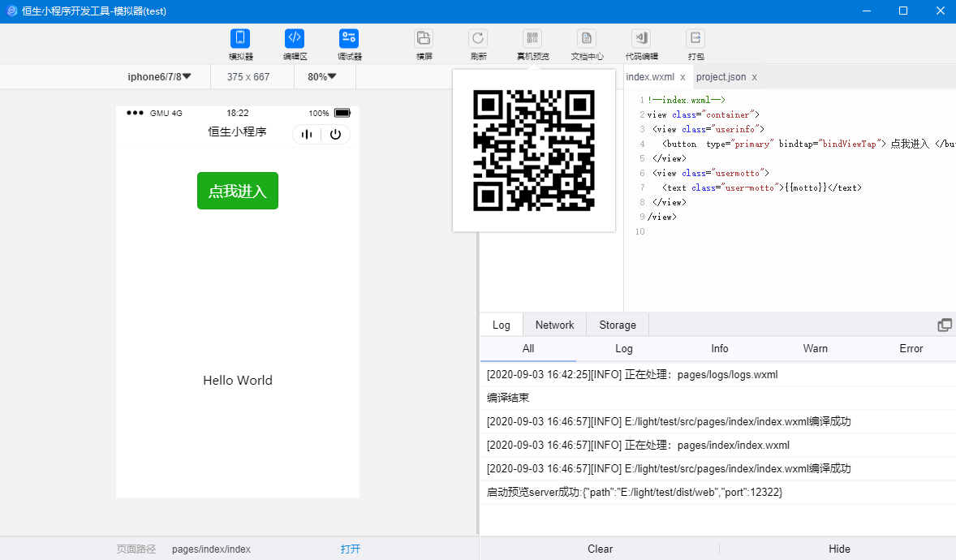Hide the console panel

[839, 549]
